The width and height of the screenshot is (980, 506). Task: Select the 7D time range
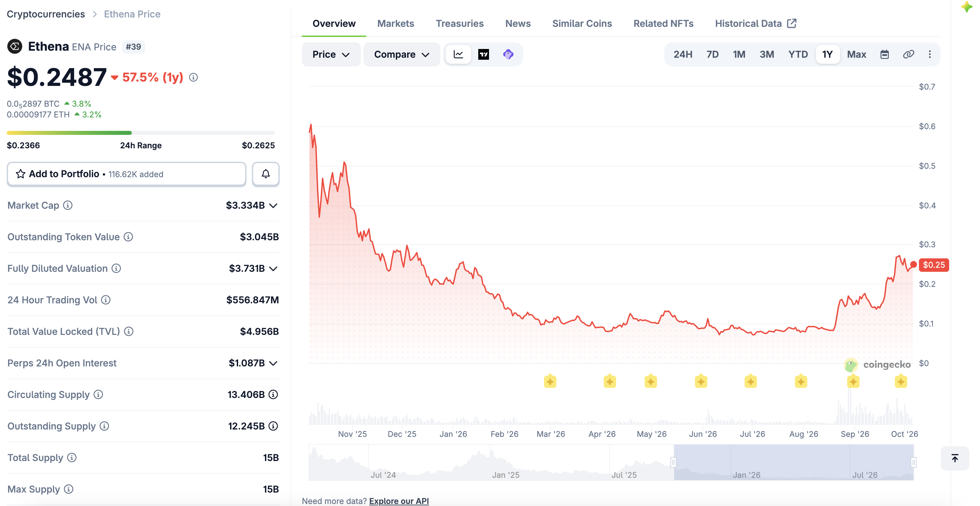tap(713, 54)
